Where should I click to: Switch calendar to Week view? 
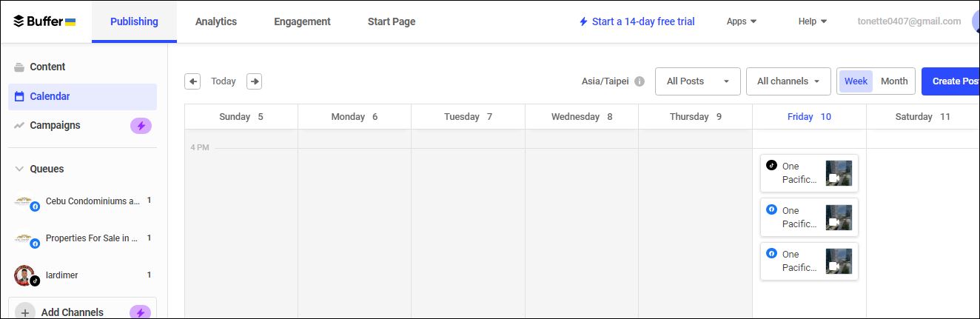click(x=856, y=81)
